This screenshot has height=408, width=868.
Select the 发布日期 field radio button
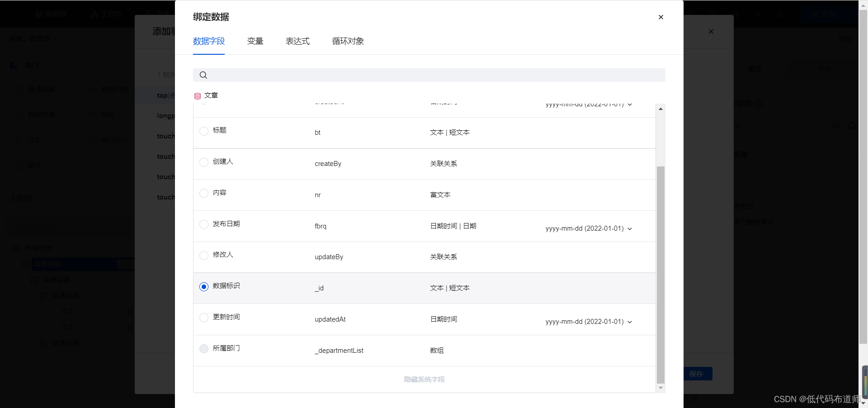point(204,224)
